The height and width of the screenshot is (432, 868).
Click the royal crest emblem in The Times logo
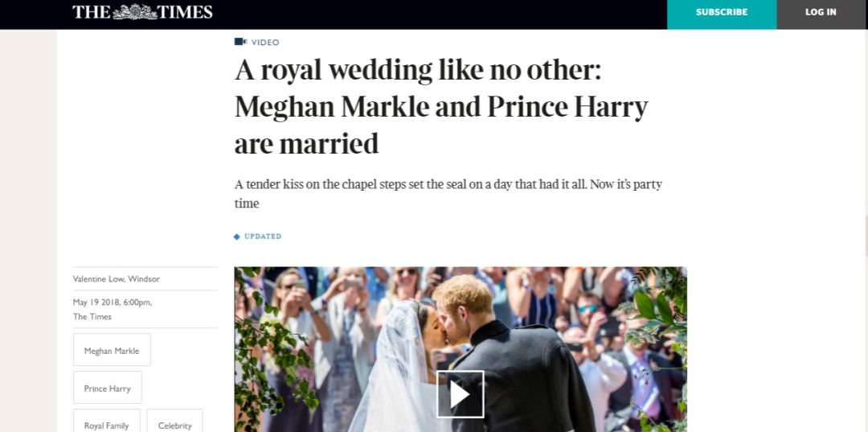(134, 11)
